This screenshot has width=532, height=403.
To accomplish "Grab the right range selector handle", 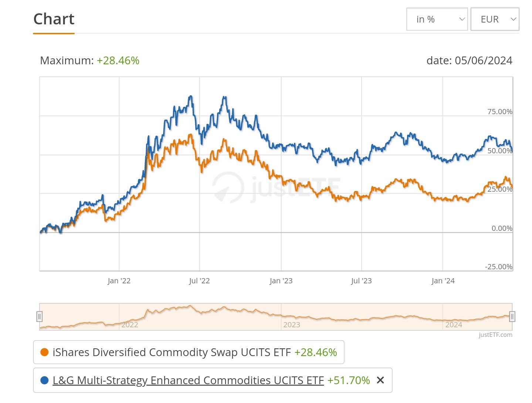I will click(512, 317).
